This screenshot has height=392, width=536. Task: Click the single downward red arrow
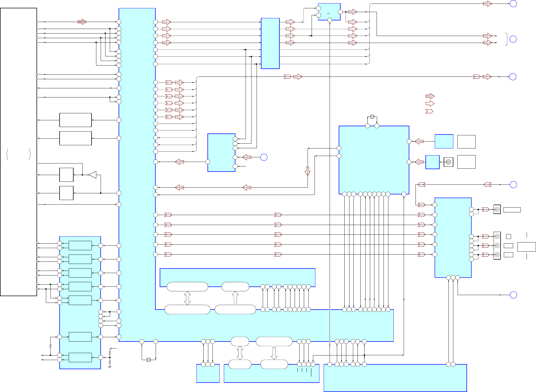point(308,171)
